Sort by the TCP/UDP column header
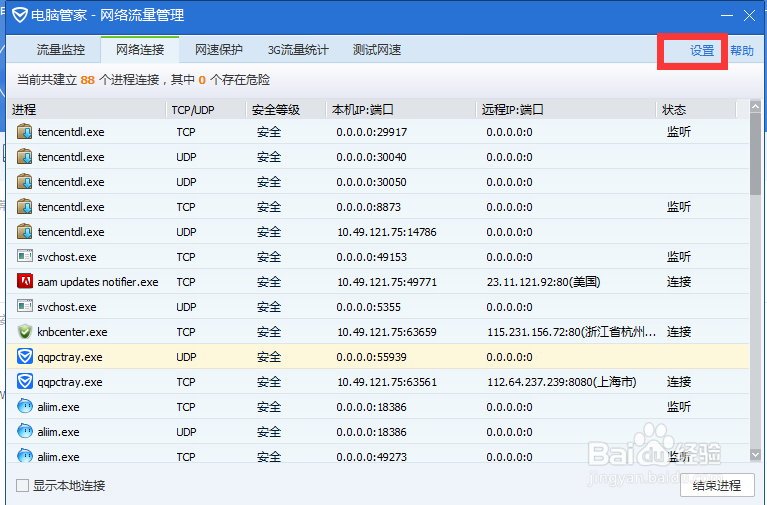The width and height of the screenshot is (767, 505). 206,110
